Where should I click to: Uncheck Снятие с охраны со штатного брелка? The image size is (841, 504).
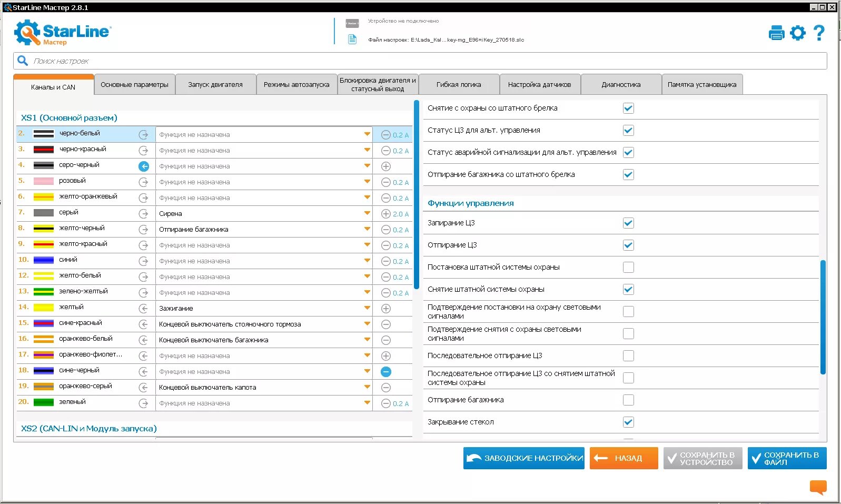[628, 108]
